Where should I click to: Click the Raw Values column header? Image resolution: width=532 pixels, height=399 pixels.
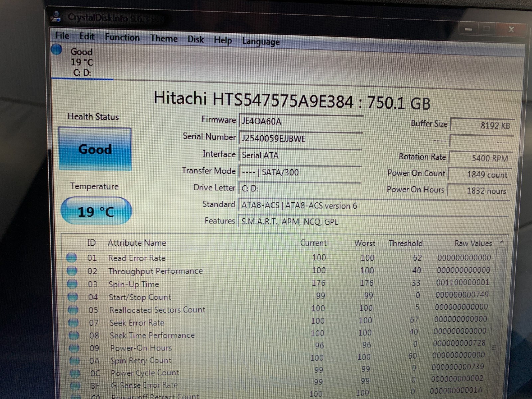click(473, 243)
